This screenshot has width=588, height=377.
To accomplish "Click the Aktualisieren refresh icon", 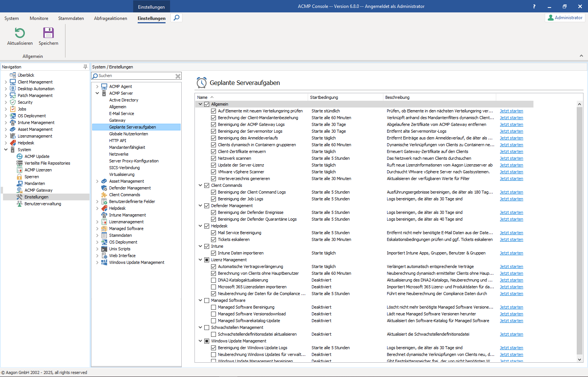I will 20,33.
